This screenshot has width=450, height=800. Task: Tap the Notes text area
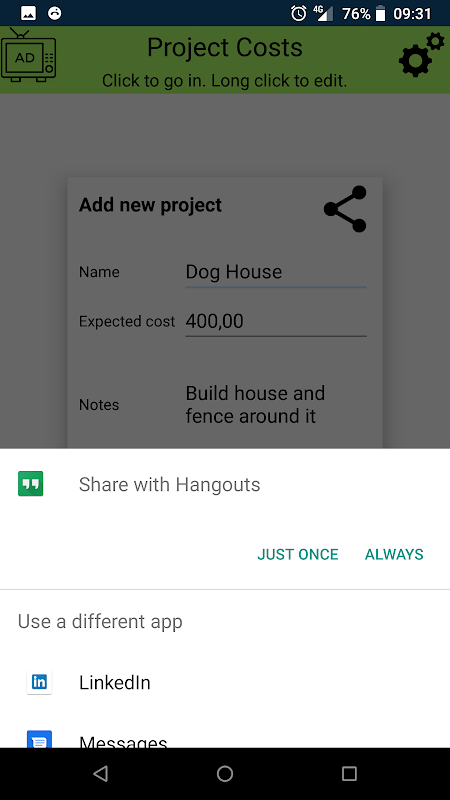pos(276,405)
